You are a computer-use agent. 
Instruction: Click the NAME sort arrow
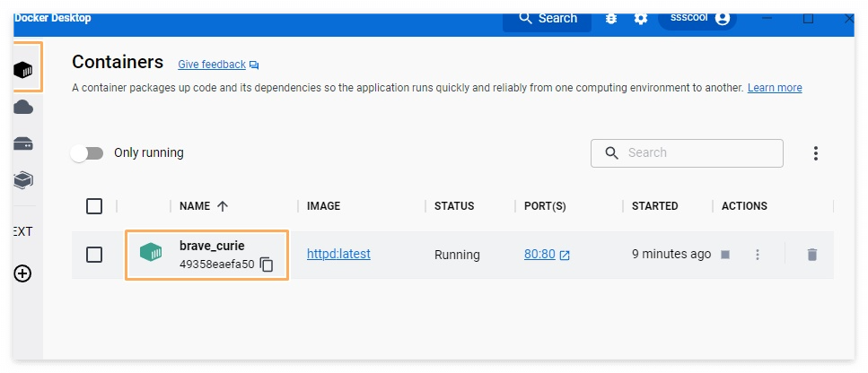(x=223, y=206)
